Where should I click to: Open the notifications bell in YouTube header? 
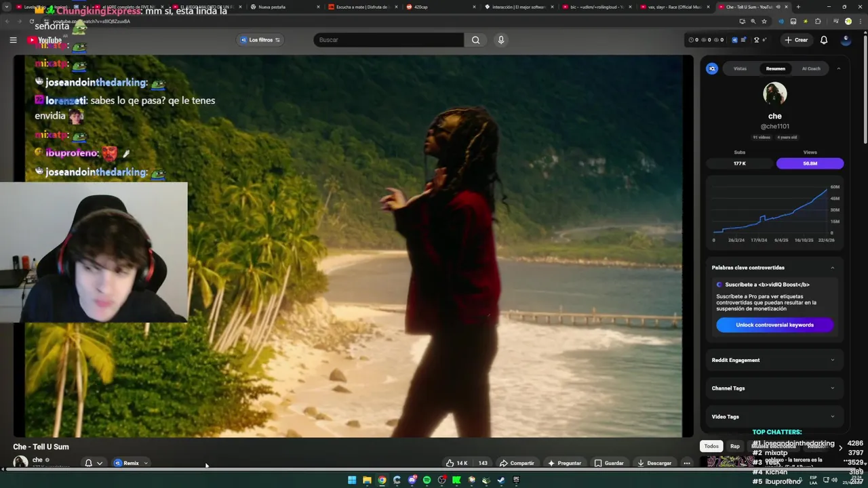(x=824, y=40)
